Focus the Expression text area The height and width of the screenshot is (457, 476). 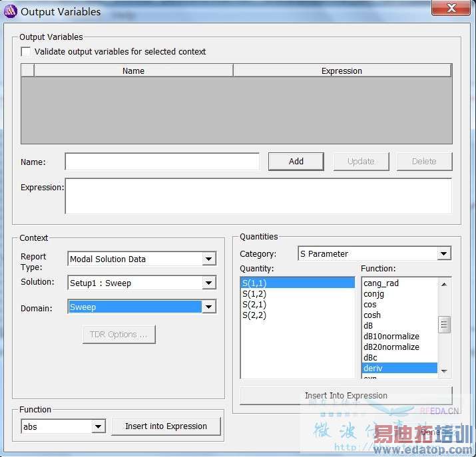pyautogui.click(x=258, y=196)
